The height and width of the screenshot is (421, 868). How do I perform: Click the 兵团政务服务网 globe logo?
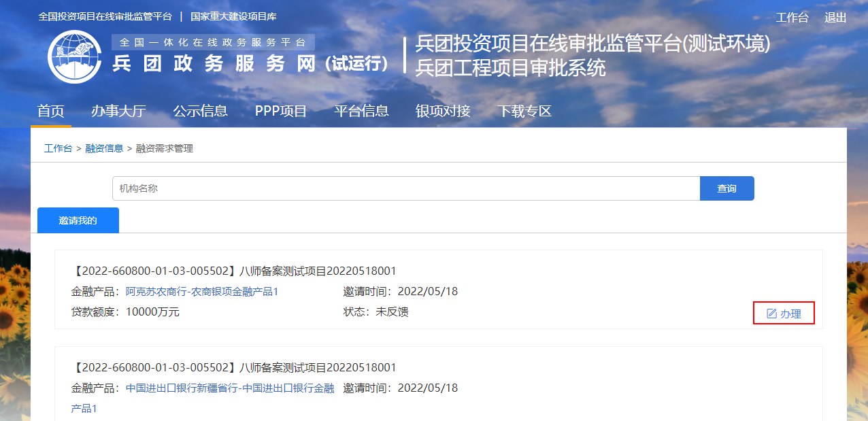tap(74, 56)
